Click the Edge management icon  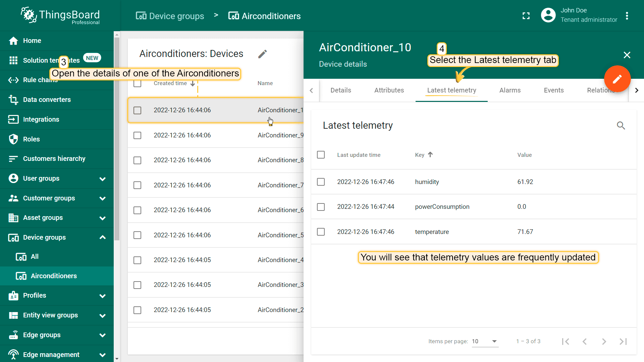(13, 355)
